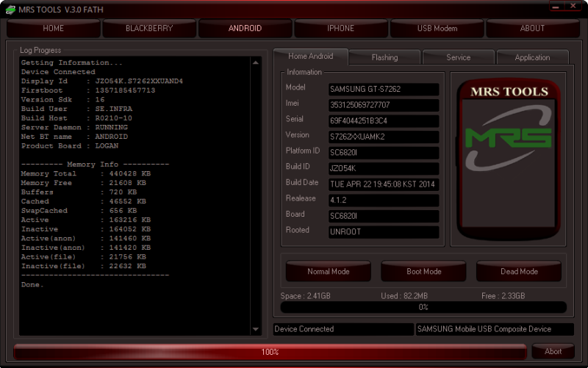Click the MRS TOOLS phone logo image
Image resolution: width=588 pixels, height=368 pixels.
[508, 159]
